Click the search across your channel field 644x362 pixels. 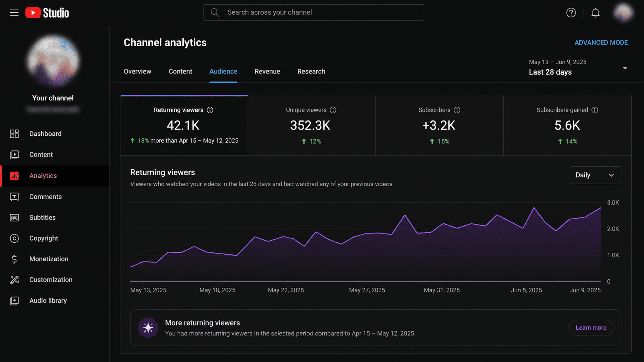(314, 12)
